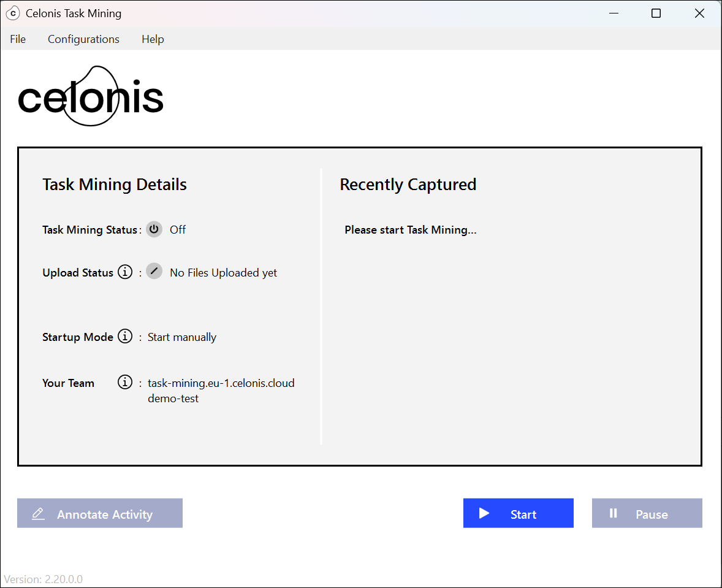Image resolution: width=722 pixels, height=588 pixels.
Task: Click the play icon in the Start button
Action: click(x=485, y=513)
